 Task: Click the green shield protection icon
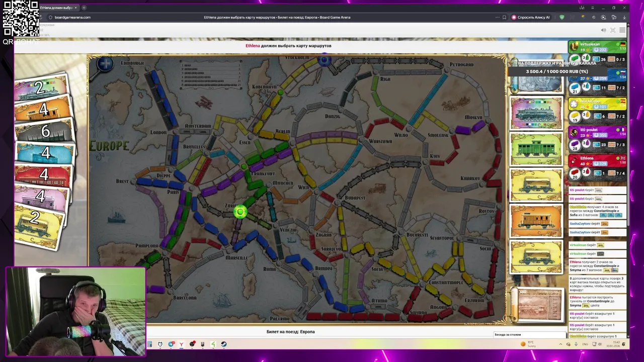pyautogui.click(x=562, y=17)
